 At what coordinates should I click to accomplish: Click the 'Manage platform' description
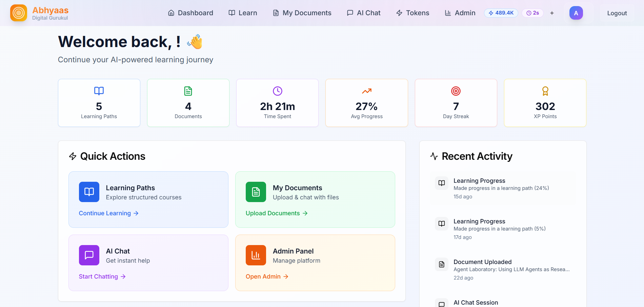point(297,261)
